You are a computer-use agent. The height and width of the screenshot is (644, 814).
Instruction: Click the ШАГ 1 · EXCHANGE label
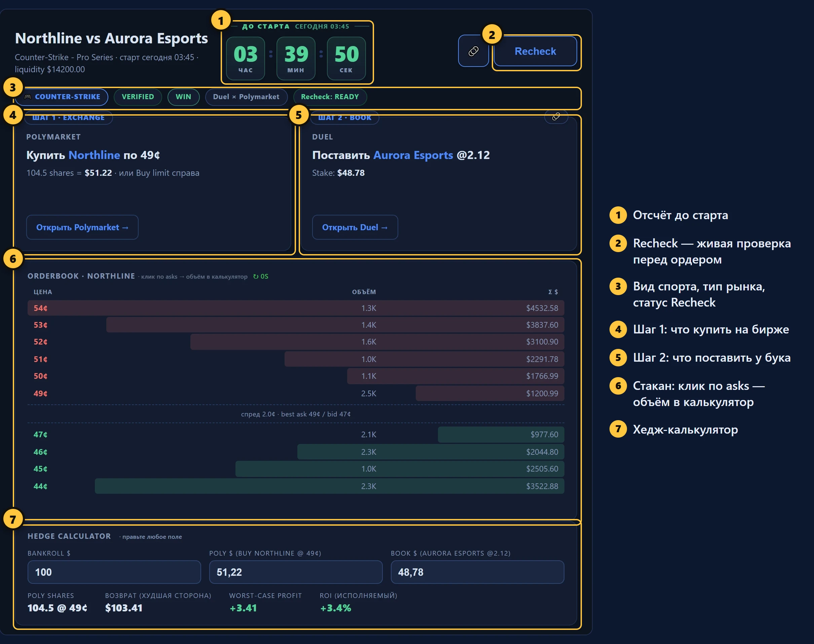[68, 118]
